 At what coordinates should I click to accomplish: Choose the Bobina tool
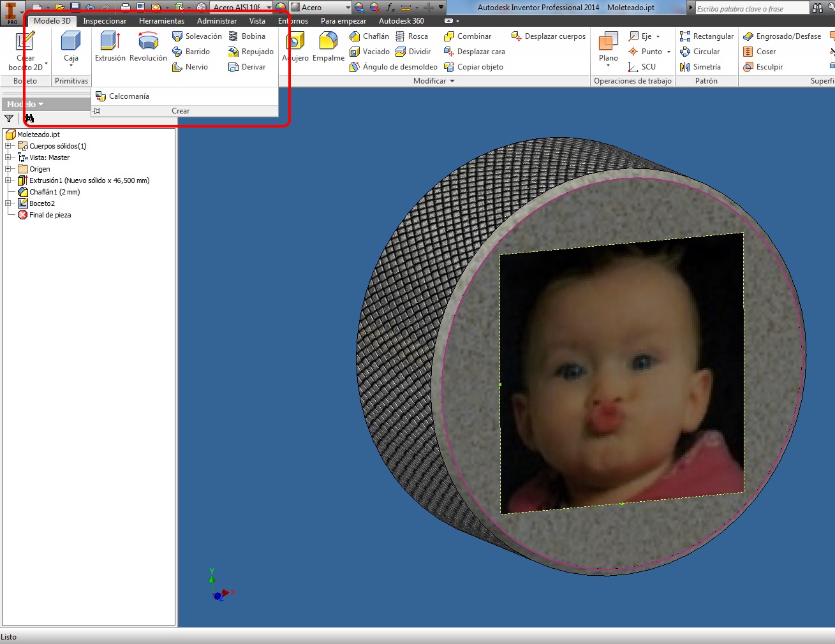(x=247, y=36)
